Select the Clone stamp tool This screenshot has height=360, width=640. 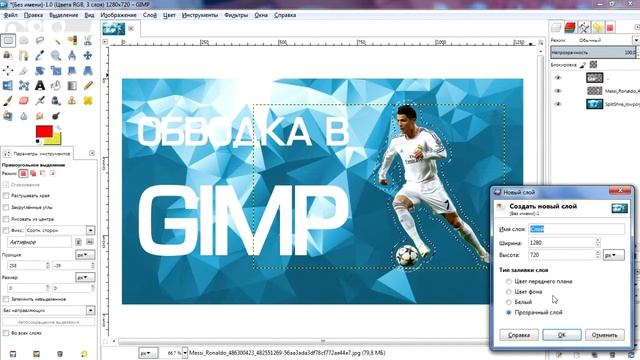72,101
